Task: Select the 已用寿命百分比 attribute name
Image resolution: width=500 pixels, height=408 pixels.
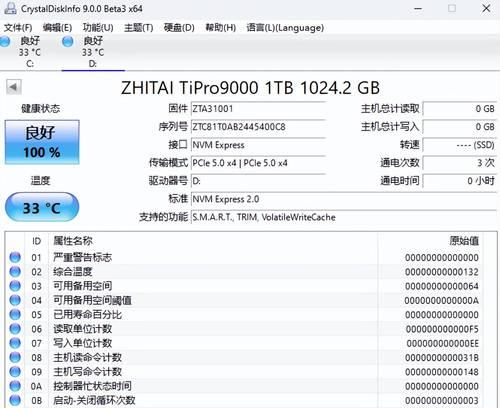Action: pyautogui.click(x=88, y=314)
